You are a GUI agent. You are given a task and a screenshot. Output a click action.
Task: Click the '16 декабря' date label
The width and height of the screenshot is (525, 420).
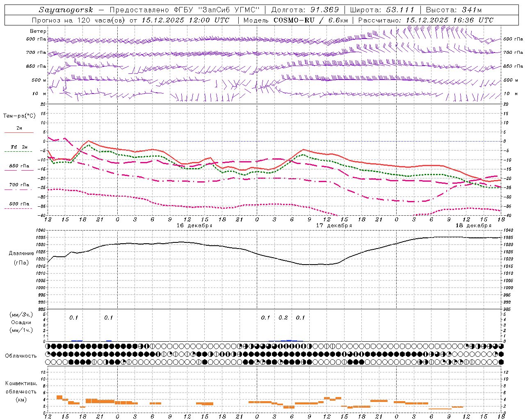pos(194,226)
